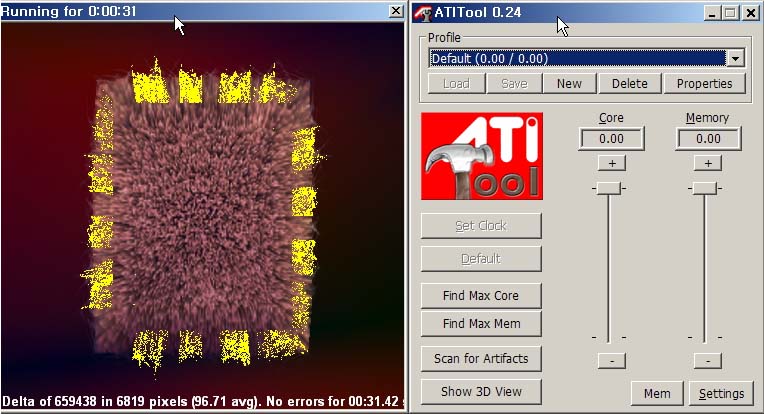Click the Default clocks button
Image resolution: width=764 pixels, height=414 pixels.
click(x=481, y=259)
